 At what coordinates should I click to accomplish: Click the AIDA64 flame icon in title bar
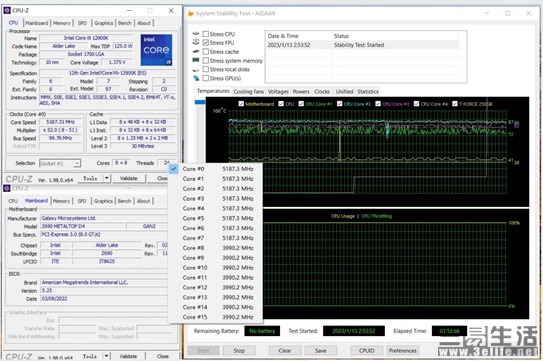pyautogui.click(x=190, y=14)
